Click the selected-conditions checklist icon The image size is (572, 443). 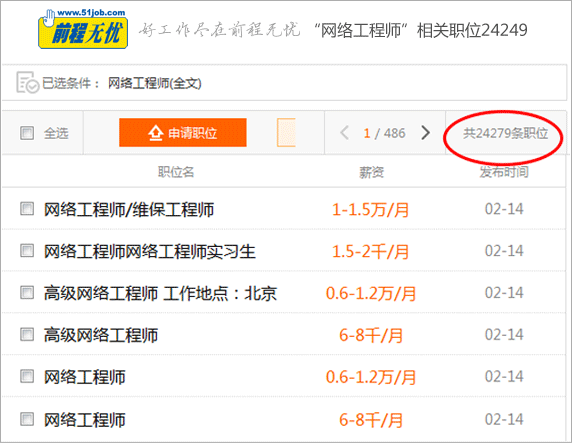click(27, 82)
